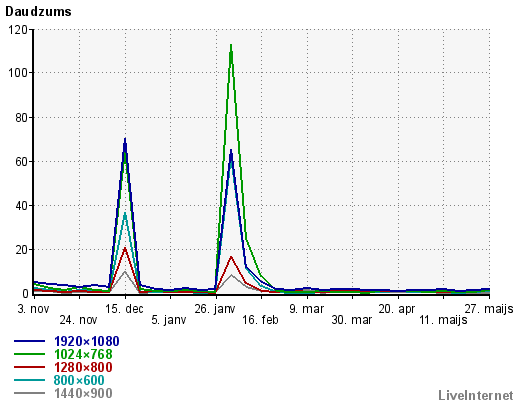
Task: Click the Daudzums chart title
Action: [x=38, y=12]
